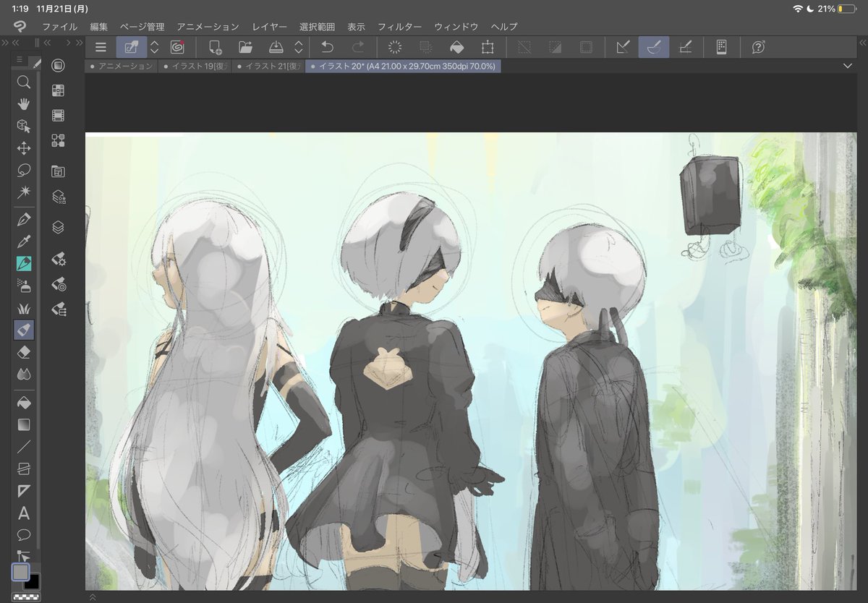
Task: Toggle the highlighted Snap to Special Ruler
Action: (654, 47)
